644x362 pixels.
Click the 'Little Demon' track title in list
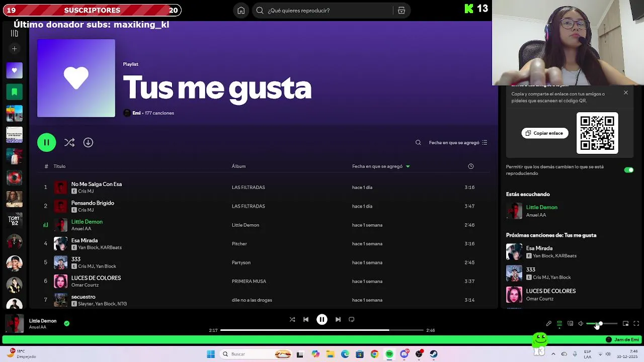(x=87, y=222)
